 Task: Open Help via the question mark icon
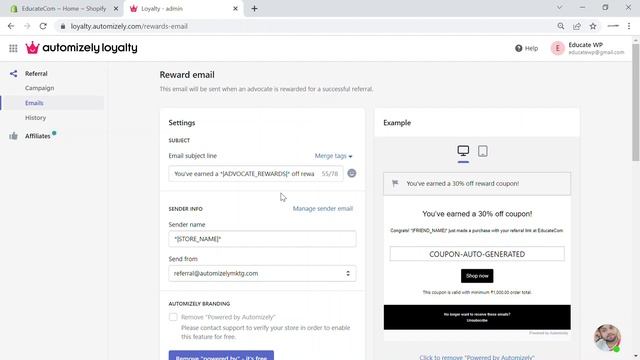(518, 48)
